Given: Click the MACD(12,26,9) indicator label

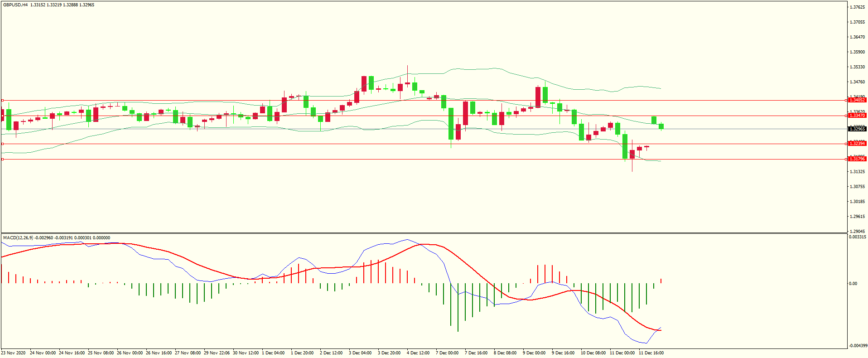Looking at the screenshot, I should click(18, 238).
